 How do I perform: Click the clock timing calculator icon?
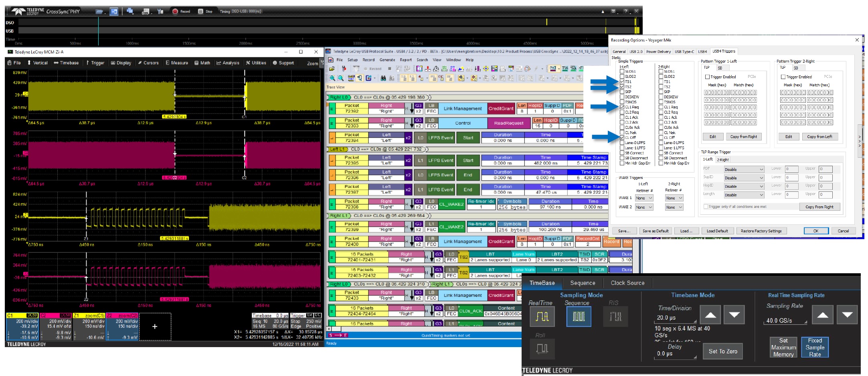(x=436, y=69)
